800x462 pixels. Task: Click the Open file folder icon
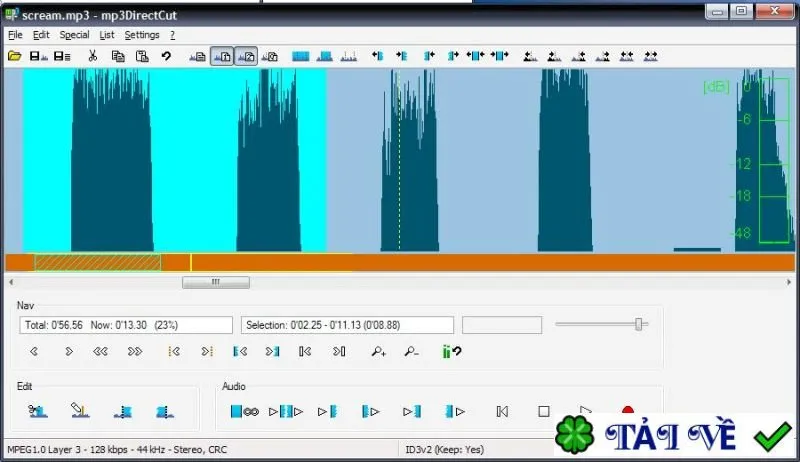(15, 56)
